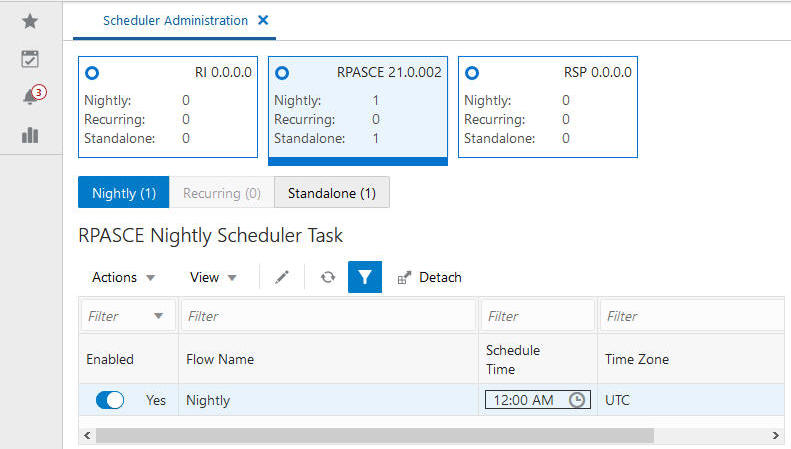Open the Favorites star icon in sidebar
The width and height of the screenshot is (791, 449).
(30, 20)
